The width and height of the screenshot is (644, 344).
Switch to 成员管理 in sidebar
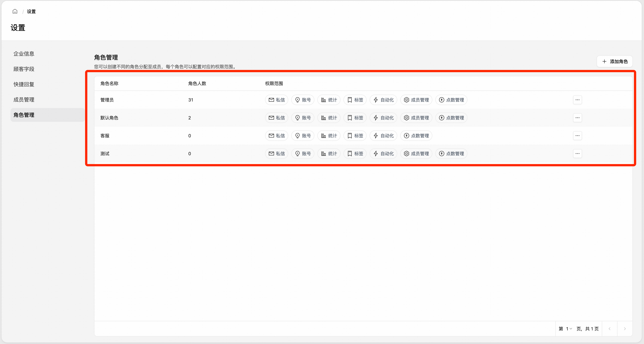[x=24, y=100]
